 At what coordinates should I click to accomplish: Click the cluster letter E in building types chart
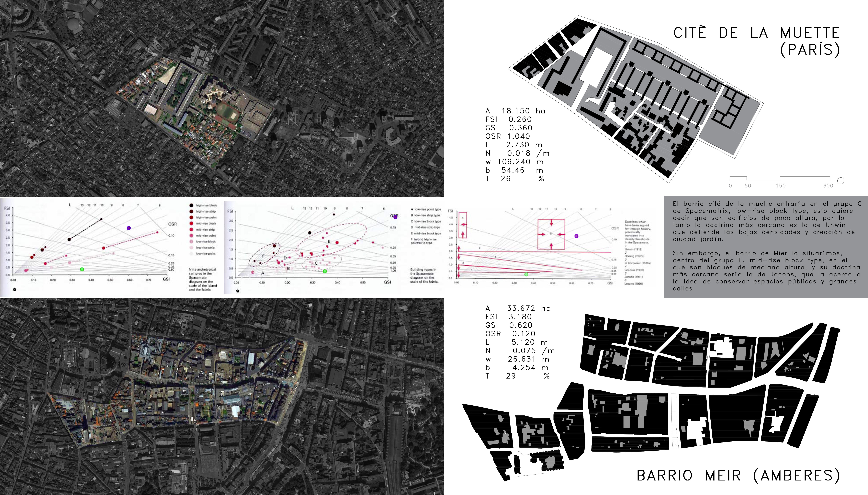click(x=329, y=241)
